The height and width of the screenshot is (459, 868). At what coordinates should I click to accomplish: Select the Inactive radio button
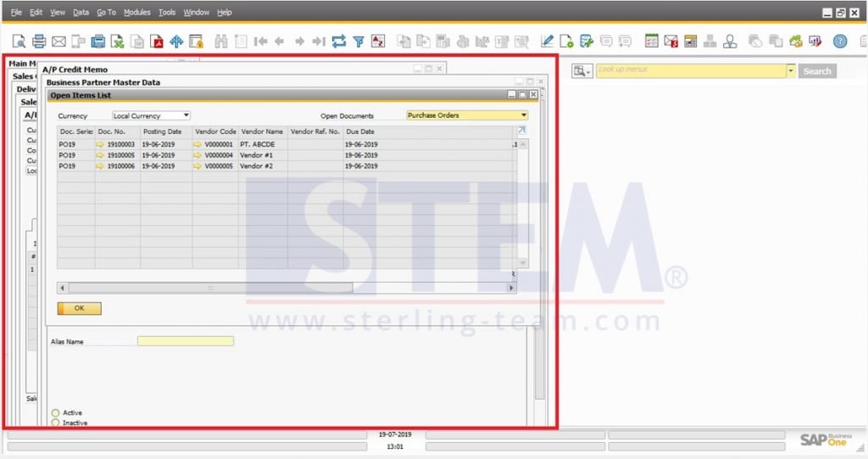point(56,423)
